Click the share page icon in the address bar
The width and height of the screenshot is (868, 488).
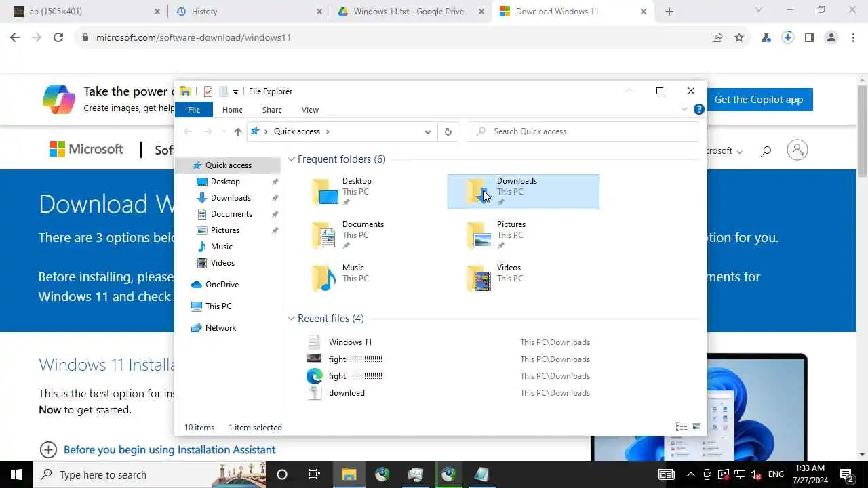point(717,37)
